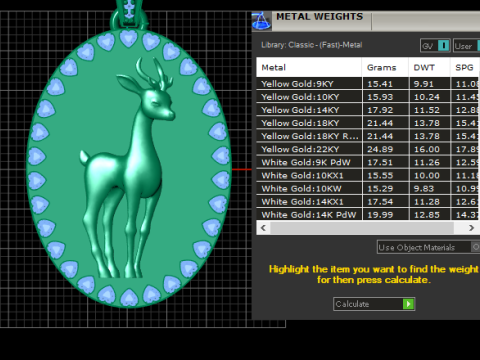The width and height of the screenshot is (480, 360).
Task: Select the DWT column header
Action: (x=430, y=68)
